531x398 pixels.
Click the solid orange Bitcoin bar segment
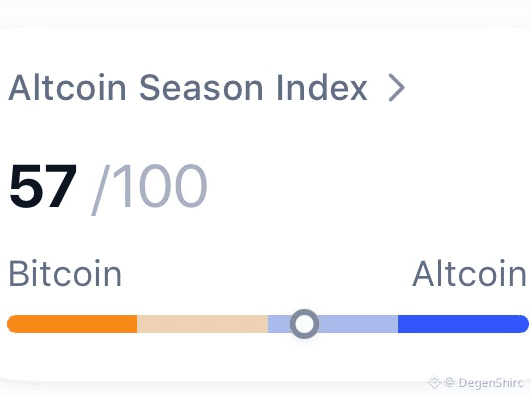(72, 324)
